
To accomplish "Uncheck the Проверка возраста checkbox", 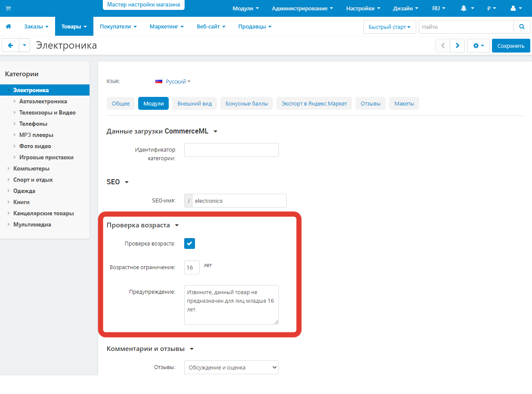I will click(190, 244).
